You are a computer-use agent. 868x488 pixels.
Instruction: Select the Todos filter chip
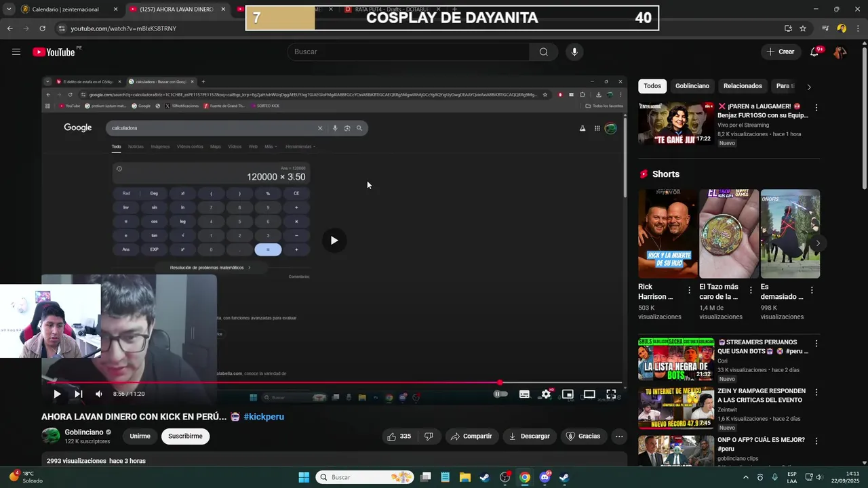tap(652, 86)
